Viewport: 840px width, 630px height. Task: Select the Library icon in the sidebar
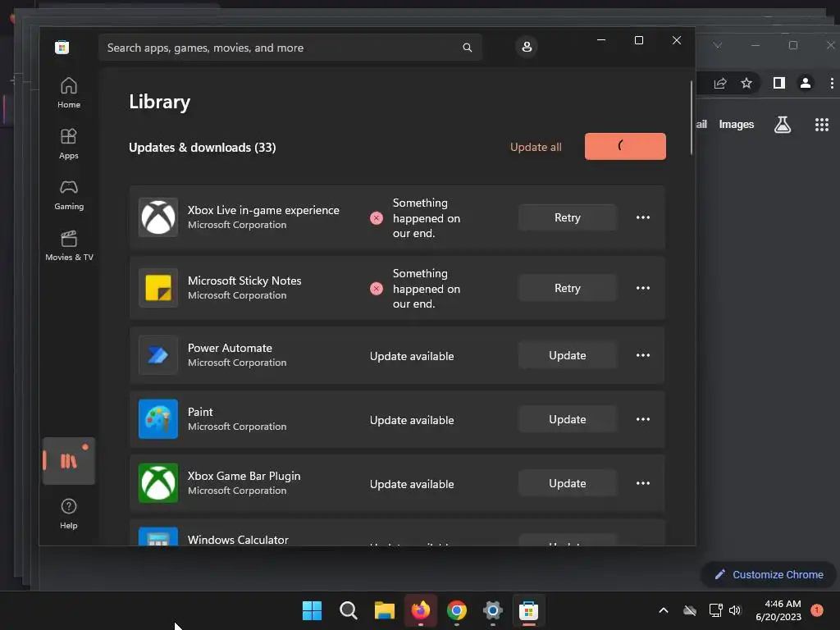69,461
